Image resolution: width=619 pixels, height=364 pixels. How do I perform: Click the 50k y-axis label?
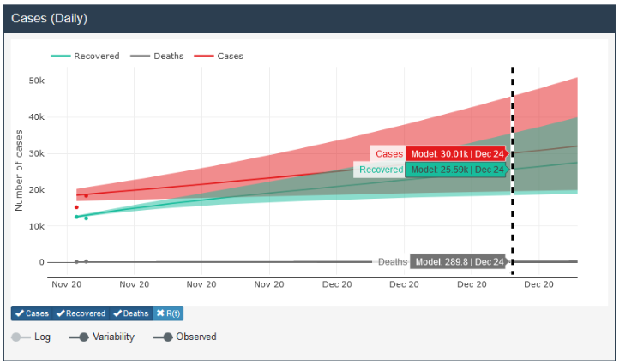point(36,81)
